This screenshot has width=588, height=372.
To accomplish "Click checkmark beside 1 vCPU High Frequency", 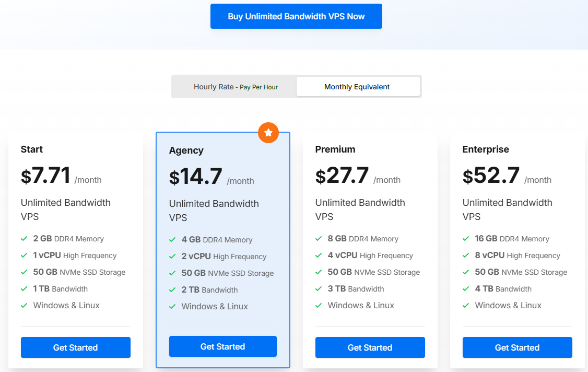I will tap(24, 255).
